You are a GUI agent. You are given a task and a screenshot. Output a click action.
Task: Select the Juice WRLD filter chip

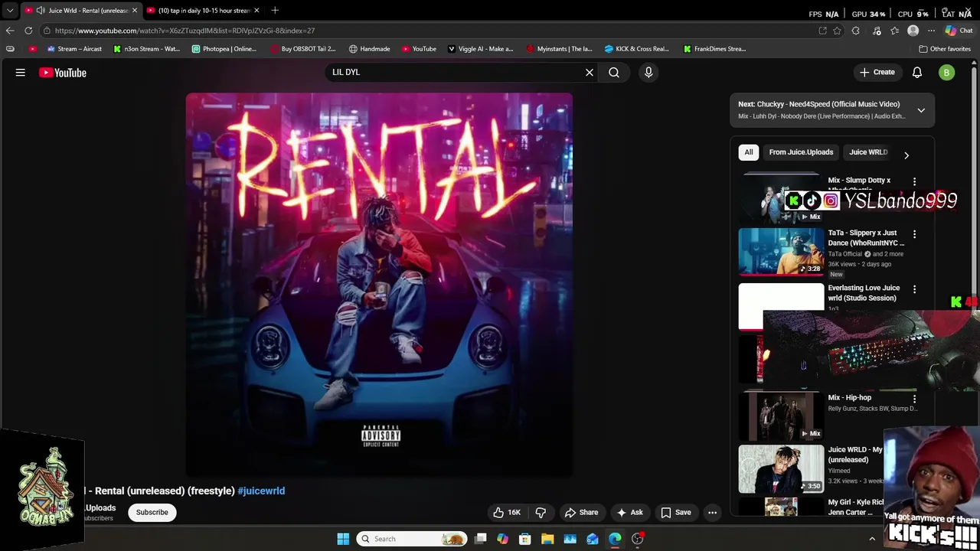point(868,152)
